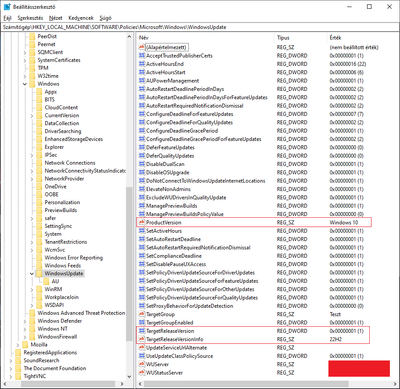Select the Windows Error Reporting key
Screen dimensions: 400x389
point(74,258)
